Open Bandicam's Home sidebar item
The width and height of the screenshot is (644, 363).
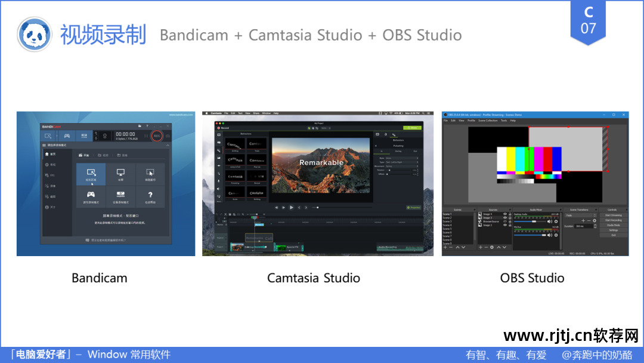[50, 154]
